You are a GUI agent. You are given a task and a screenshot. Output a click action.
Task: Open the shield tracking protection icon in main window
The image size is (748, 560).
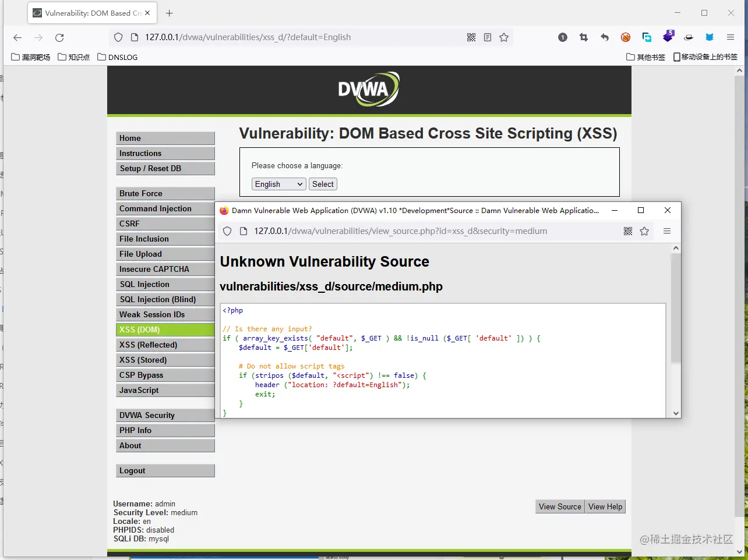point(118,37)
